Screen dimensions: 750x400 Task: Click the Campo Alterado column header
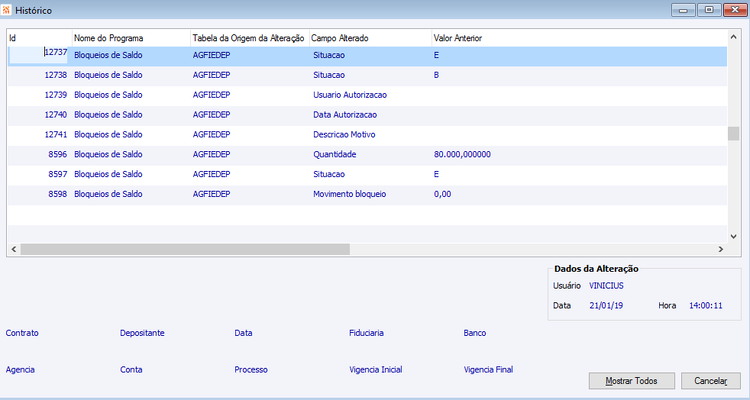tap(370, 38)
